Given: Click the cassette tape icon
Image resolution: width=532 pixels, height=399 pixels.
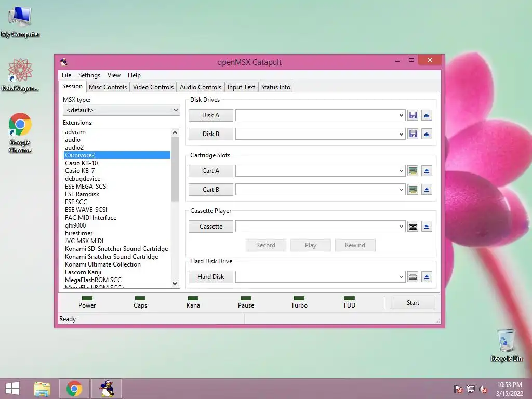Looking at the screenshot, I should [x=413, y=227].
